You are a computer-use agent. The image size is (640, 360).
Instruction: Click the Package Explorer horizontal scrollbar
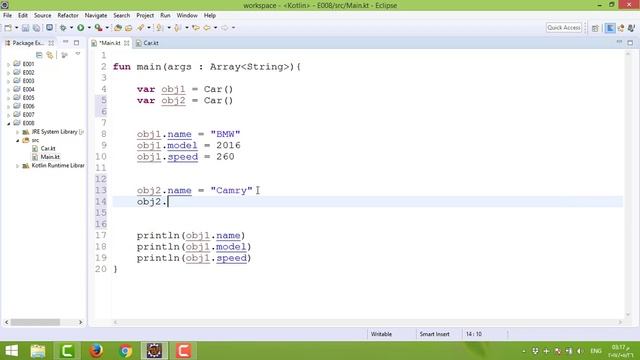point(35,322)
